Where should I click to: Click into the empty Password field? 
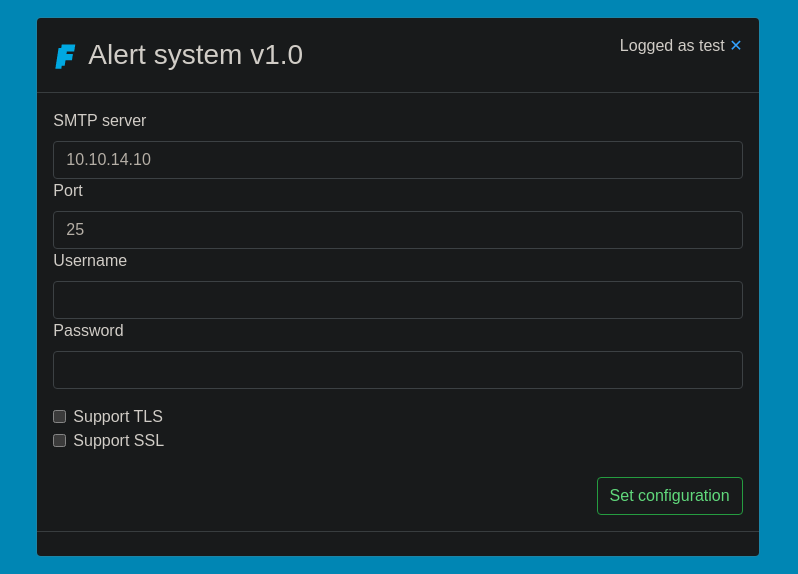(x=398, y=370)
